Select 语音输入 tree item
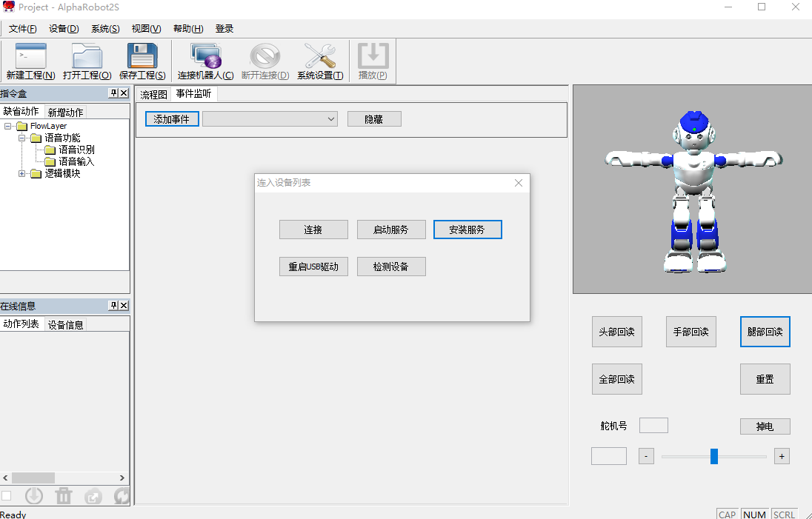This screenshot has width=812, height=519. [x=70, y=161]
